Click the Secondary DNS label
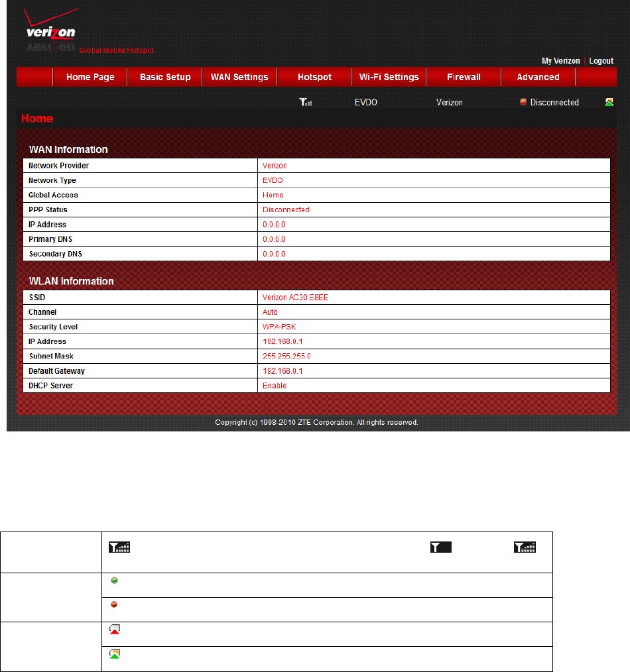 coord(55,254)
